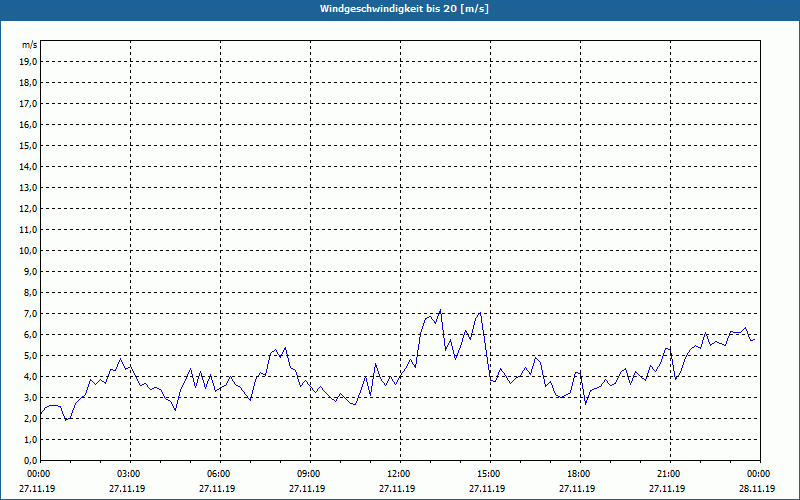Click the 27.11.19 date beneath 15:00
The image size is (800, 500).
pos(487,489)
